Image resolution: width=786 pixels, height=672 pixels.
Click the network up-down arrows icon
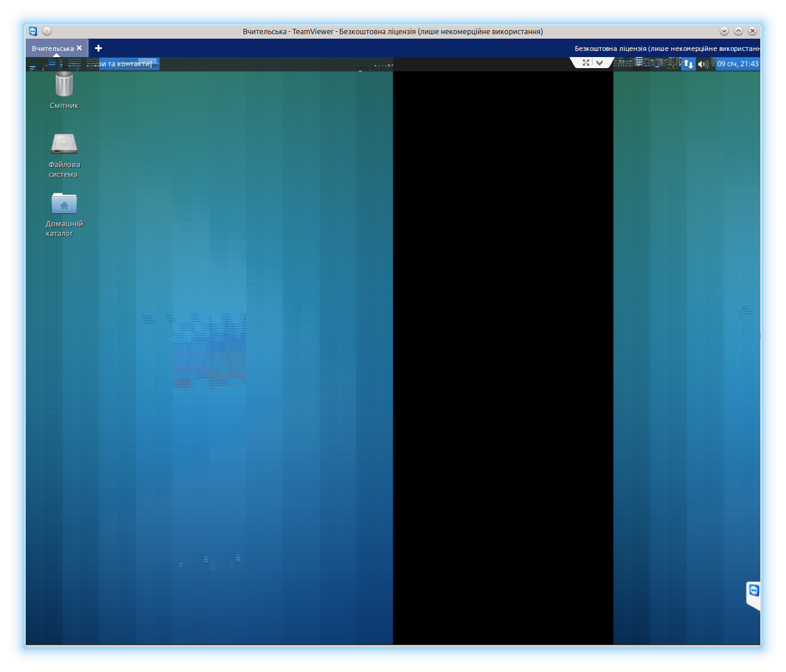point(688,64)
